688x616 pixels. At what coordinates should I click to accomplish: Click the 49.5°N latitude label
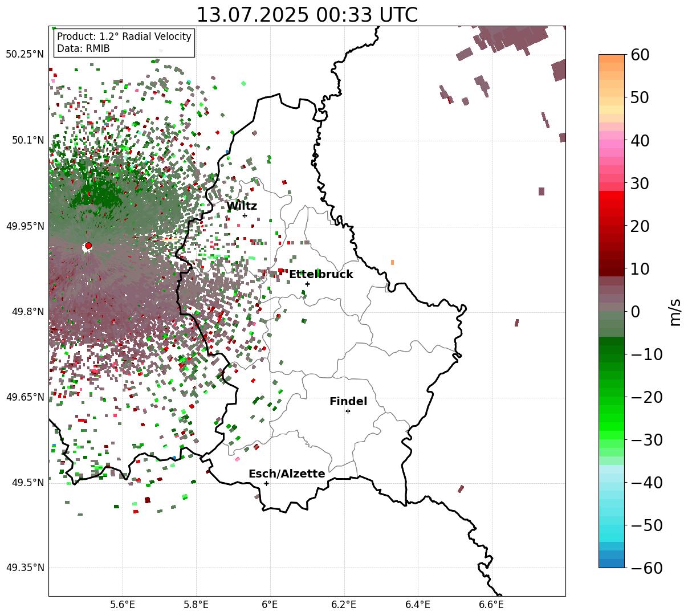[27, 483]
